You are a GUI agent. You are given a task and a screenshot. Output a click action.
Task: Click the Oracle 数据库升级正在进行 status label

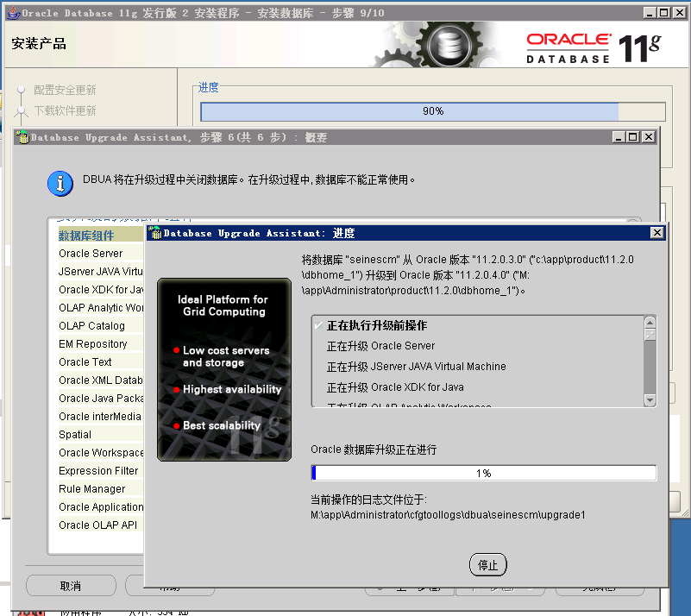point(374,449)
